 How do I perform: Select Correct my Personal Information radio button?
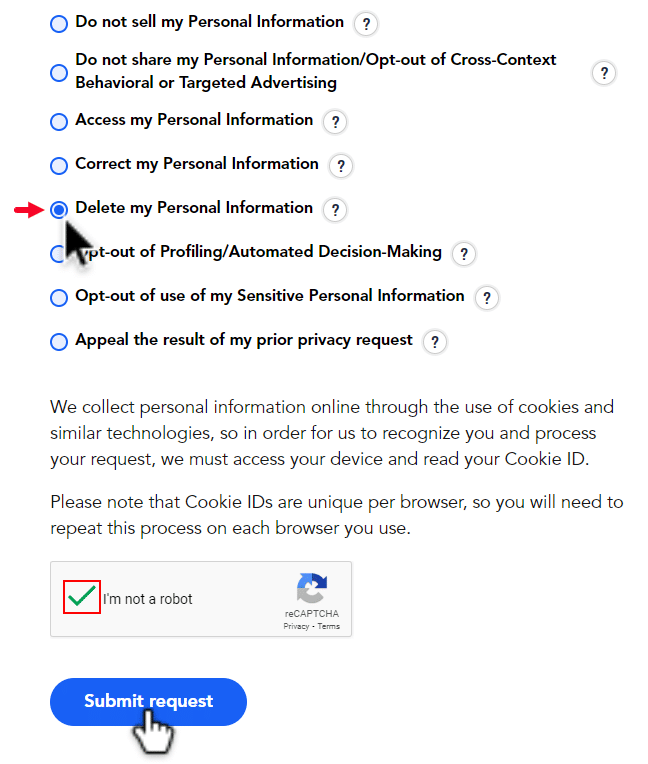coord(59,166)
